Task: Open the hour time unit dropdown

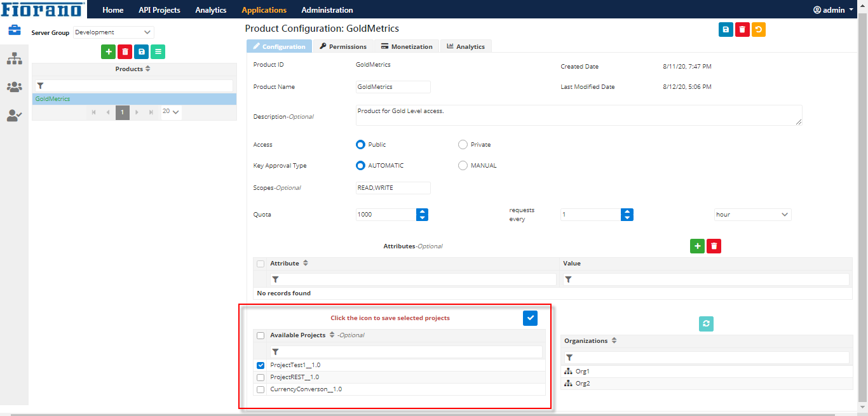Action: 753,215
